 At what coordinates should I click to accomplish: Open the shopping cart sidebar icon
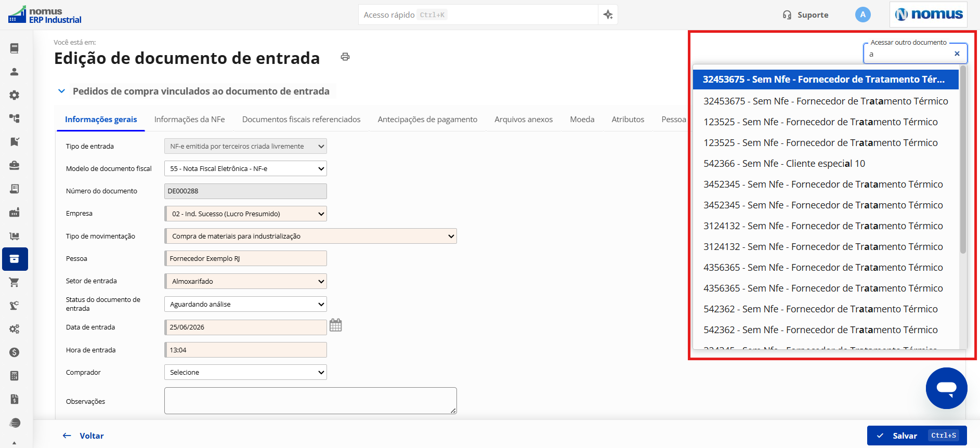pyautogui.click(x=15, y=282)
